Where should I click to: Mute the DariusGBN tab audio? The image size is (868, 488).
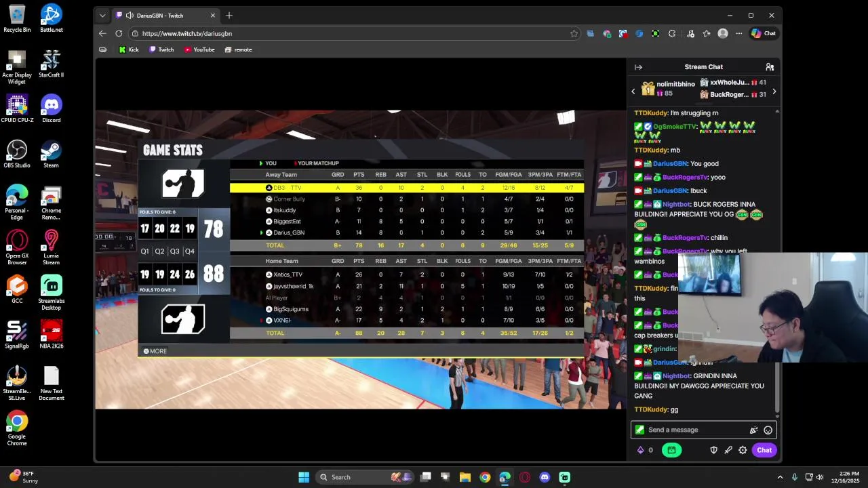pos(130,16)
